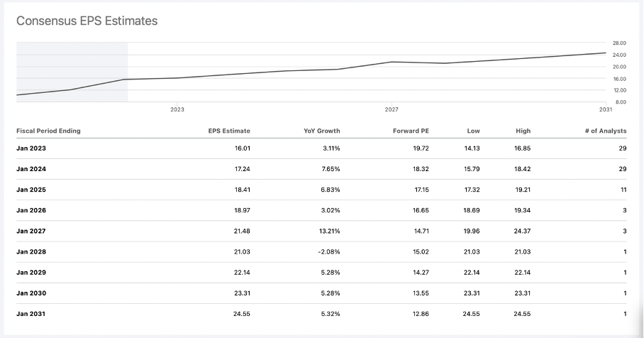Click the YoY Growth column header

click(x=321, y=131)
